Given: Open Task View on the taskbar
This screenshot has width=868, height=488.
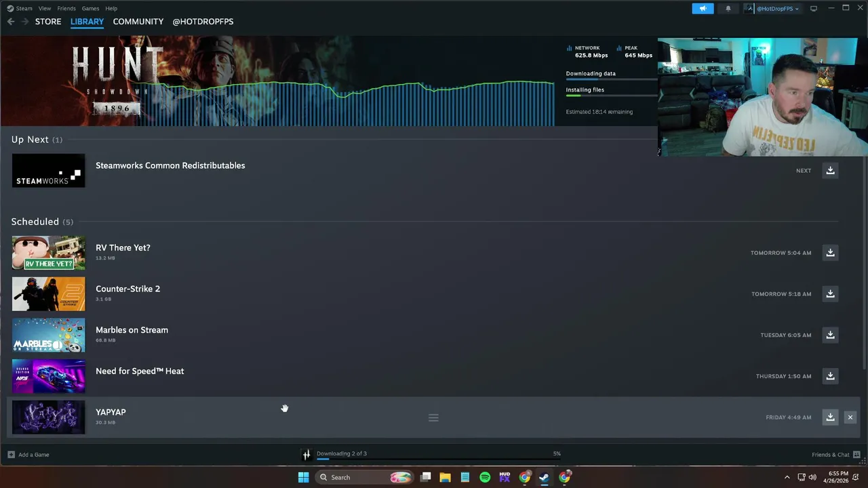Looking at the screenshot, I should (425, 477).
